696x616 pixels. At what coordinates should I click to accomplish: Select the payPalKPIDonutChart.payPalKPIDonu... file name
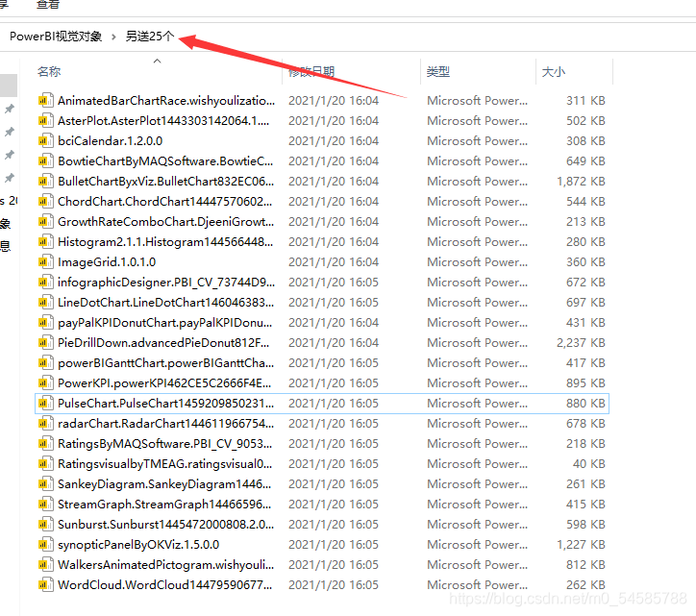point(165,323)
